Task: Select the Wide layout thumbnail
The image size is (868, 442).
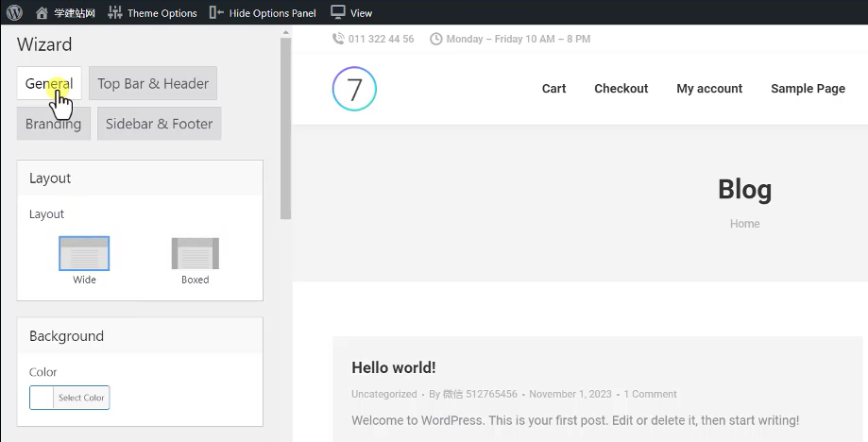Action: [x=84, y=253]
